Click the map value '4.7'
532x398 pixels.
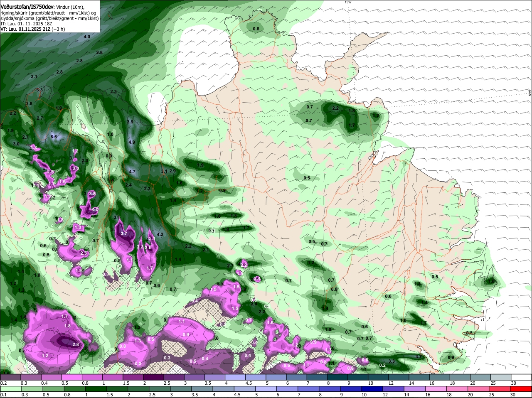click(x=133, y=172)
